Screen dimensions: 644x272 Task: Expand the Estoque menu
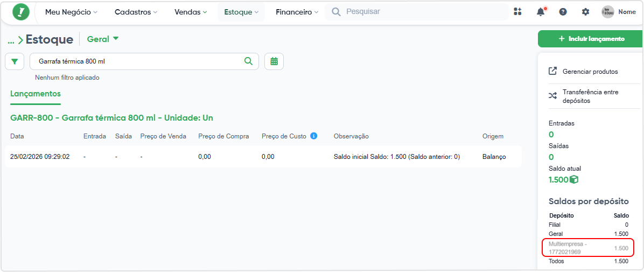pyautogui.click(x=241, y=12)
